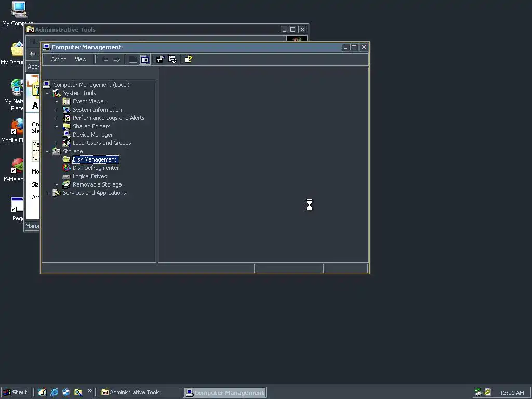Click the Event Viewer icon
532x399 pixels.
(x=66, y=101)
